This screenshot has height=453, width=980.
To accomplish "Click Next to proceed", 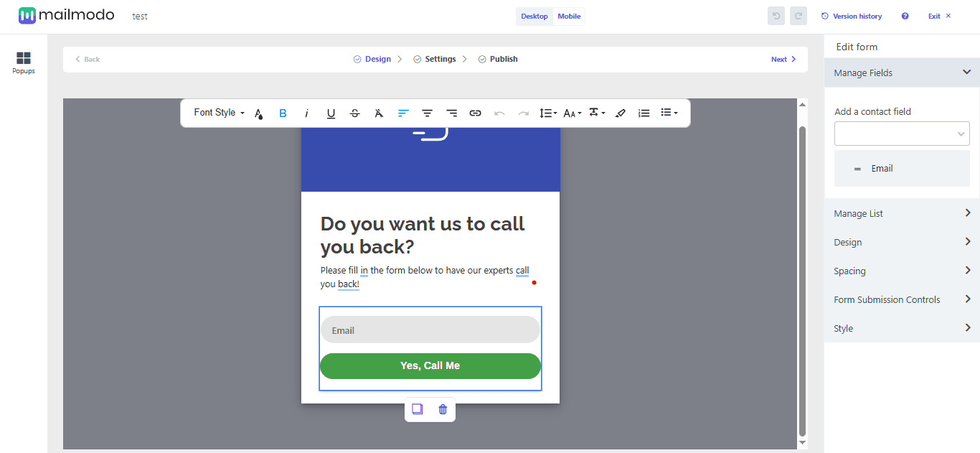I will point(783,60).
